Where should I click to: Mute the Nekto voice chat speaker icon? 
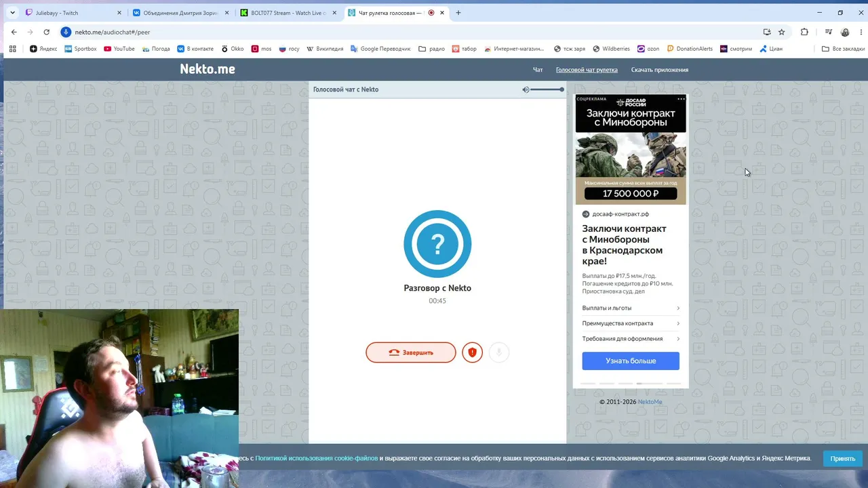(x=526, y=89)
